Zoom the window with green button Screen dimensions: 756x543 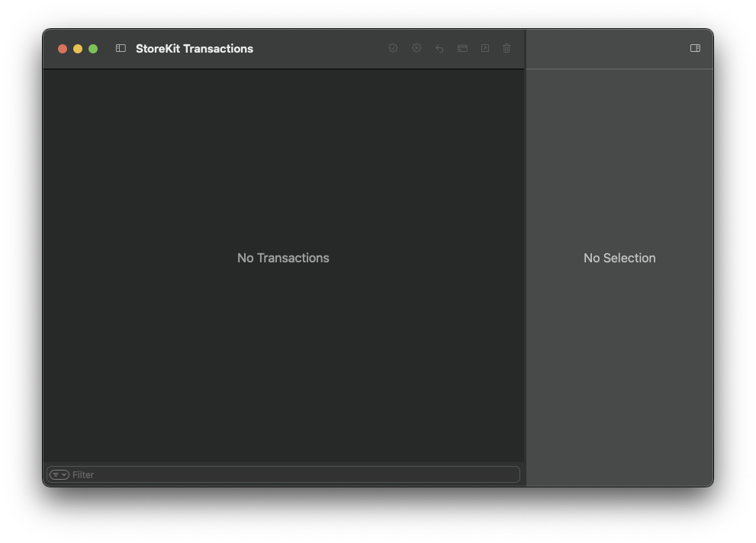point(93,49)
